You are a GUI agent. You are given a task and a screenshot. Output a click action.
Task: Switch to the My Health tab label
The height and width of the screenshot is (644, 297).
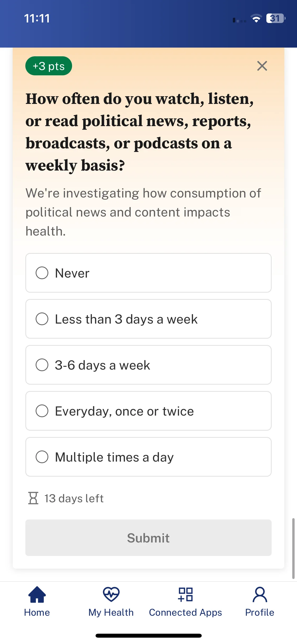point(111,613)
